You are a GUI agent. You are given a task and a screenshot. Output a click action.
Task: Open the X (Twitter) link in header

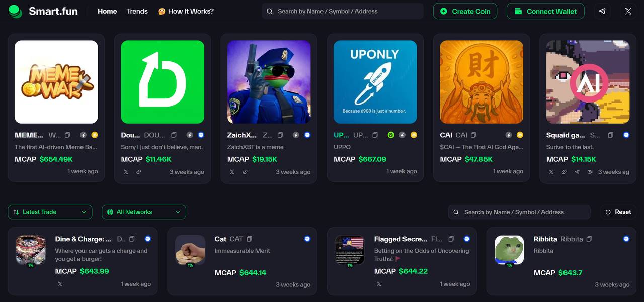(x=628, y=11)
